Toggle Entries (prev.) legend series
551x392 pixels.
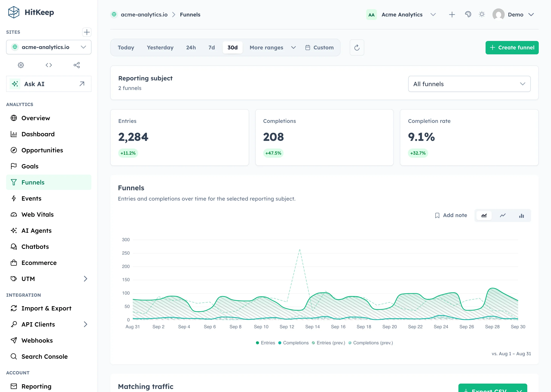pyautogui.click(x=328, y=343)
